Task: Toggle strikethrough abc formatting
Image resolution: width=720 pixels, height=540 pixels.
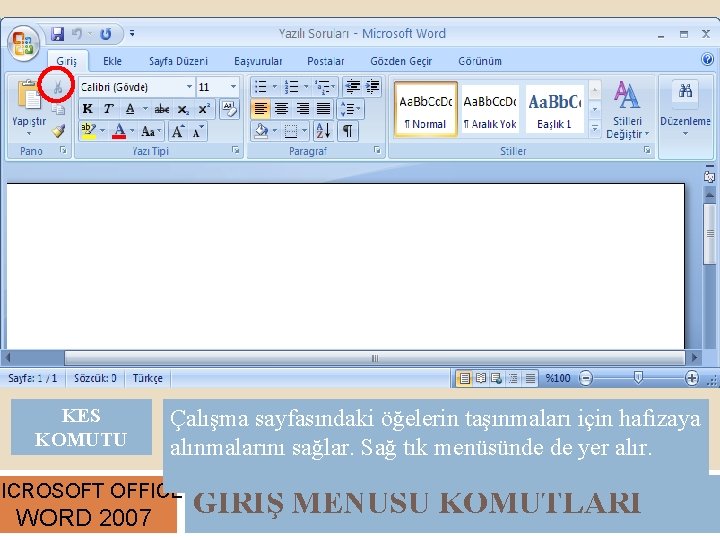Action: 162,109
